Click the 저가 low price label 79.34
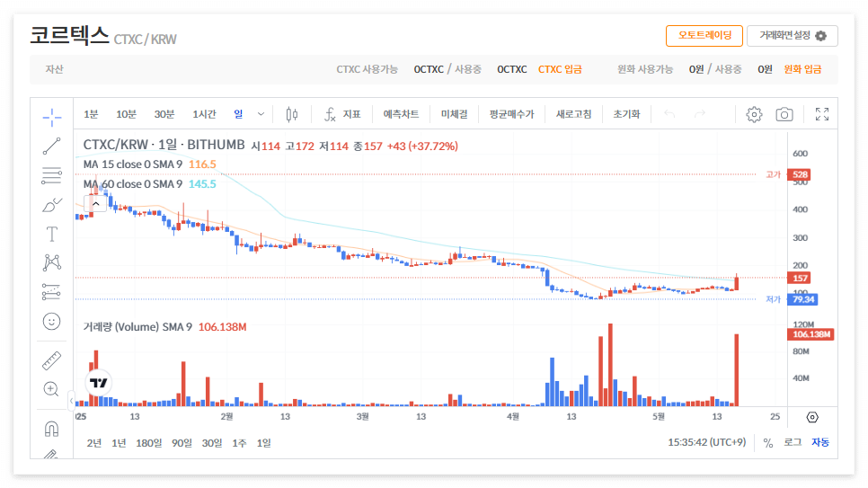This screenshot has width=868, height=488. pyautogui.click(x=802, y=299)
